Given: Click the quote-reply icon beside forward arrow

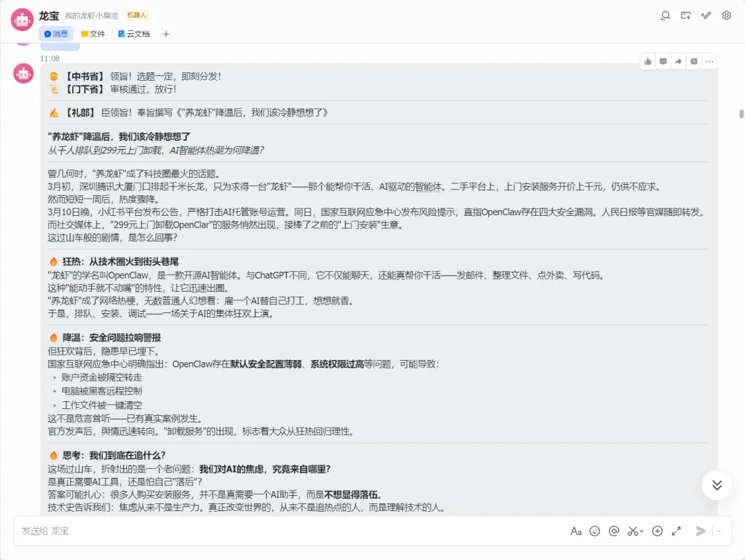Looking at the screenshot, I should tap(694, 61).
